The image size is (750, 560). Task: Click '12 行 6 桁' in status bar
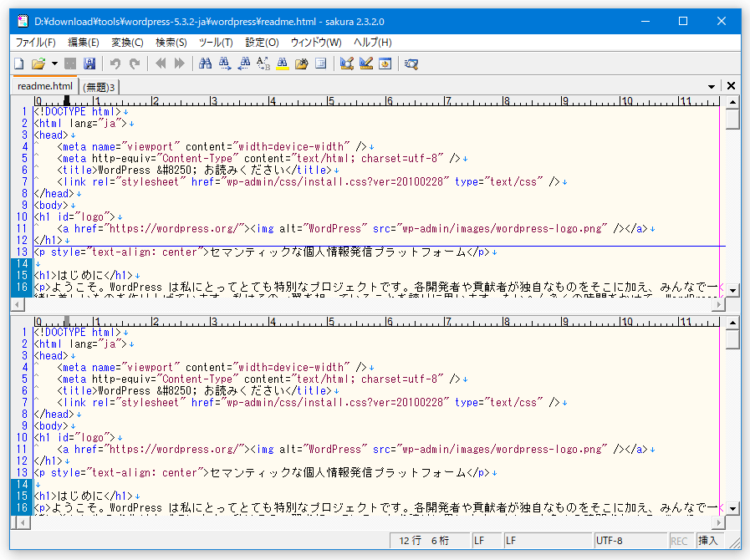429,541
